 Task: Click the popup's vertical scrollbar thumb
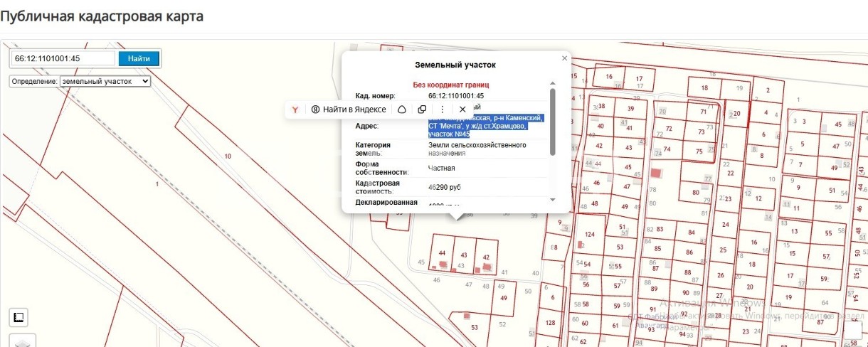pos(553,122)
